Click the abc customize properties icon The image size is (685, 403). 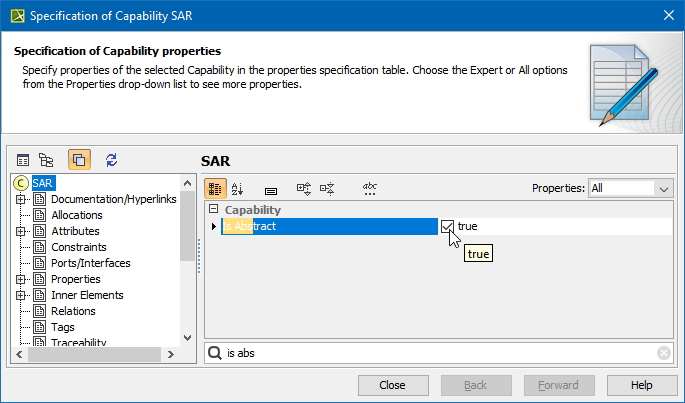(x=369, y=188)
